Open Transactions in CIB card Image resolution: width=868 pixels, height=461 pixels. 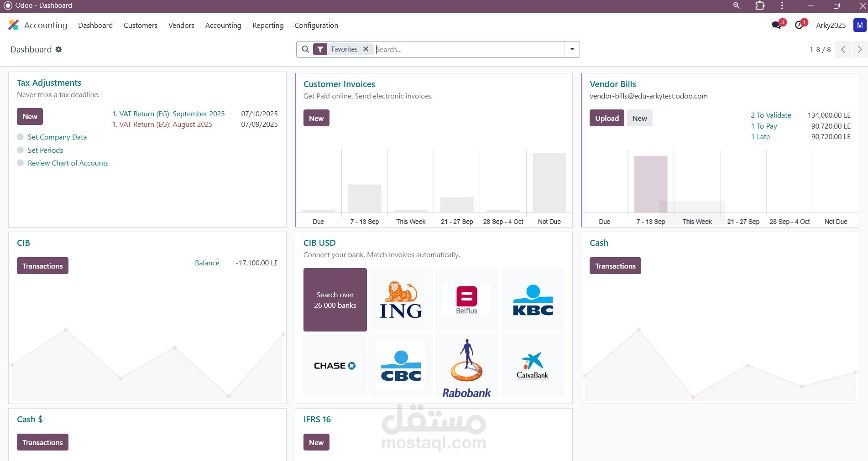pyautogui.click(x=42, y=266)
